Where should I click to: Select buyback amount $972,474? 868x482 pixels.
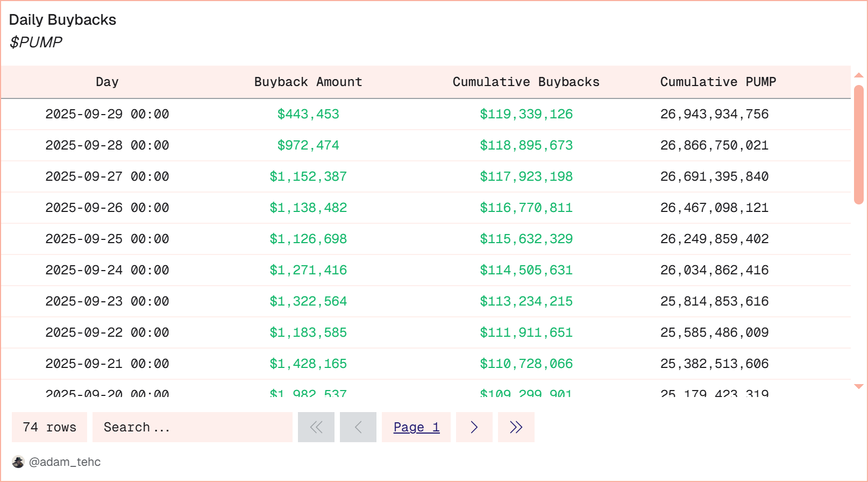tap(308, 145)
